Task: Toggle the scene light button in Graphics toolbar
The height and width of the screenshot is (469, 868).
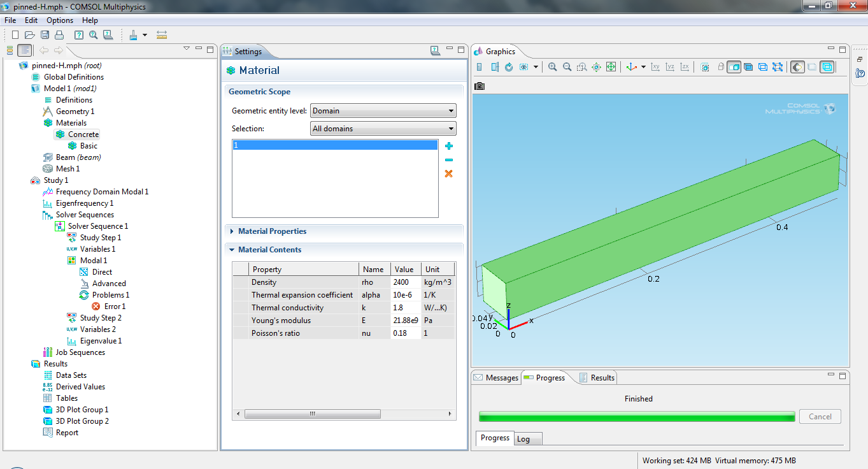Action: [797, 67]
